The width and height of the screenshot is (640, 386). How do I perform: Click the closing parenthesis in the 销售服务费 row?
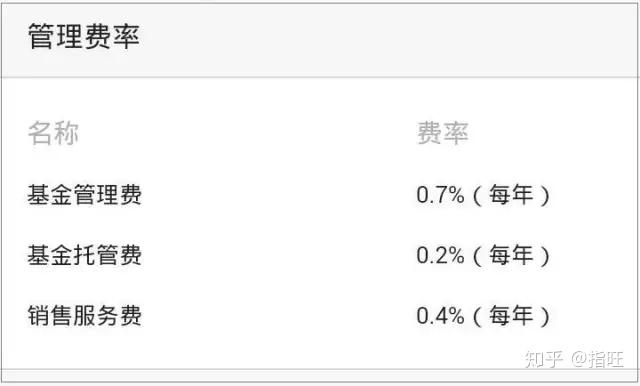pos(545,316)
